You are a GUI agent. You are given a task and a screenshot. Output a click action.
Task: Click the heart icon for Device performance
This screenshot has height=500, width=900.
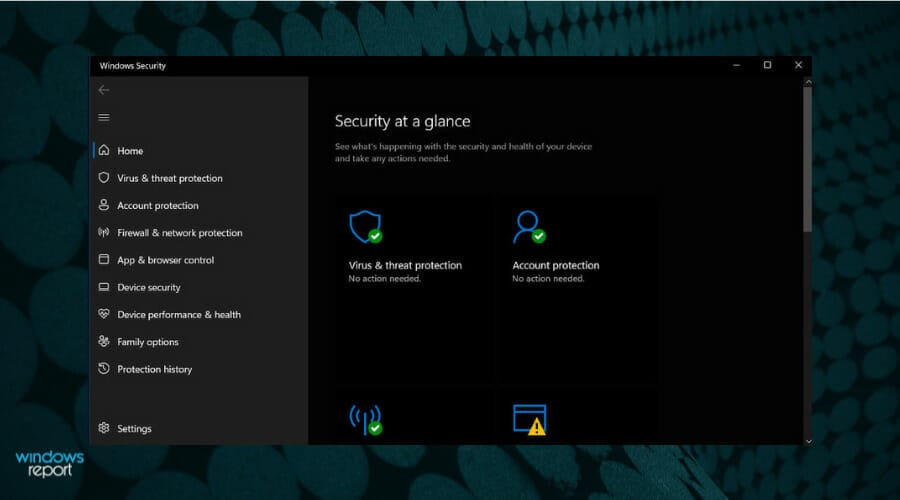(104, 314)
